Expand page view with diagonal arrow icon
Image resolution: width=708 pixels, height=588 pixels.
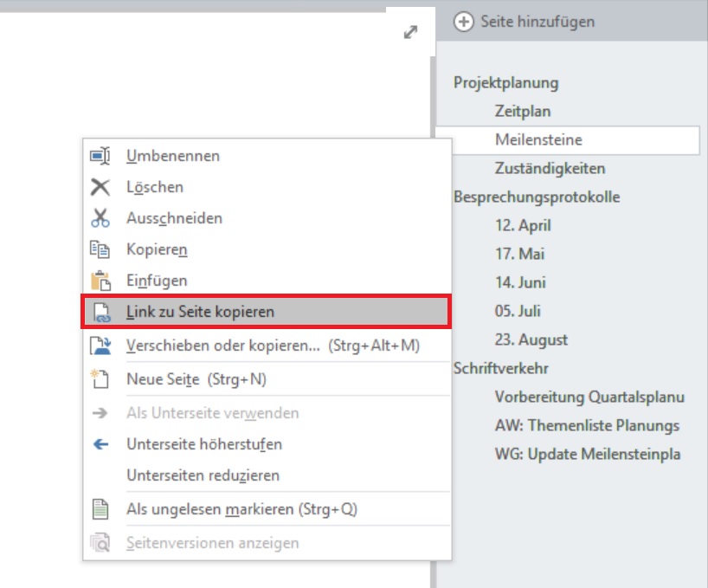point(410,32)
